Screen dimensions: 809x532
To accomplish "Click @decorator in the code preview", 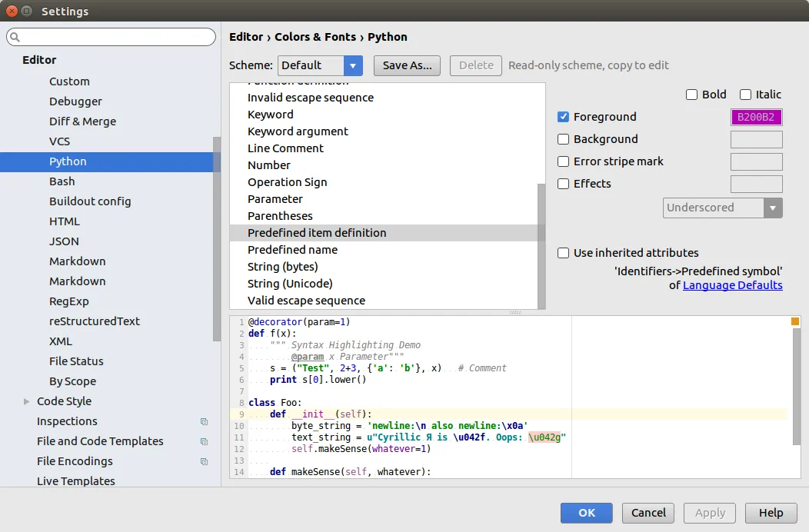I will point(275,322).
